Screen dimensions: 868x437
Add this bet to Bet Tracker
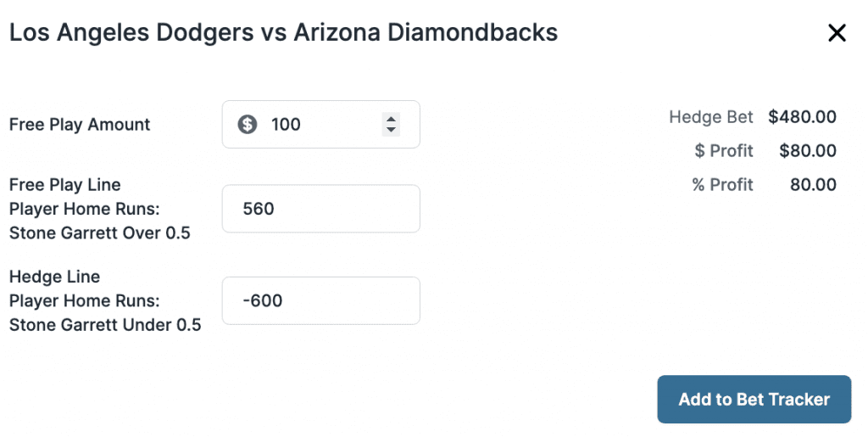pos(754,400)
